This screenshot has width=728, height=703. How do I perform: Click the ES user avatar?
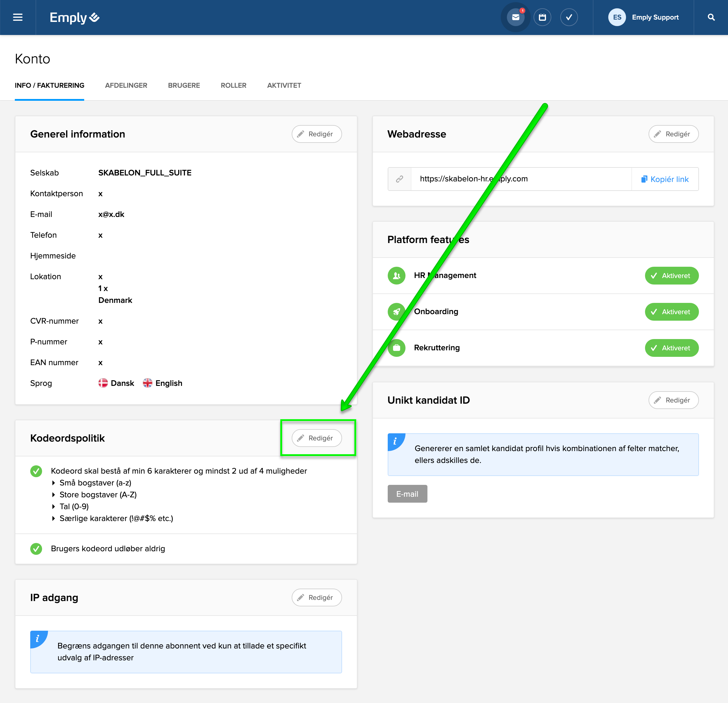(x=617, y=17)
